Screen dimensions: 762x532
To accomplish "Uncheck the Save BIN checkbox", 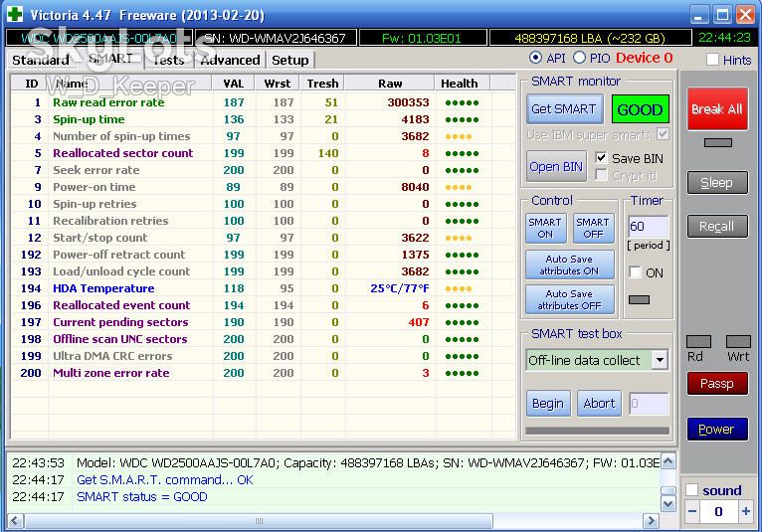I will click(601, 157).
